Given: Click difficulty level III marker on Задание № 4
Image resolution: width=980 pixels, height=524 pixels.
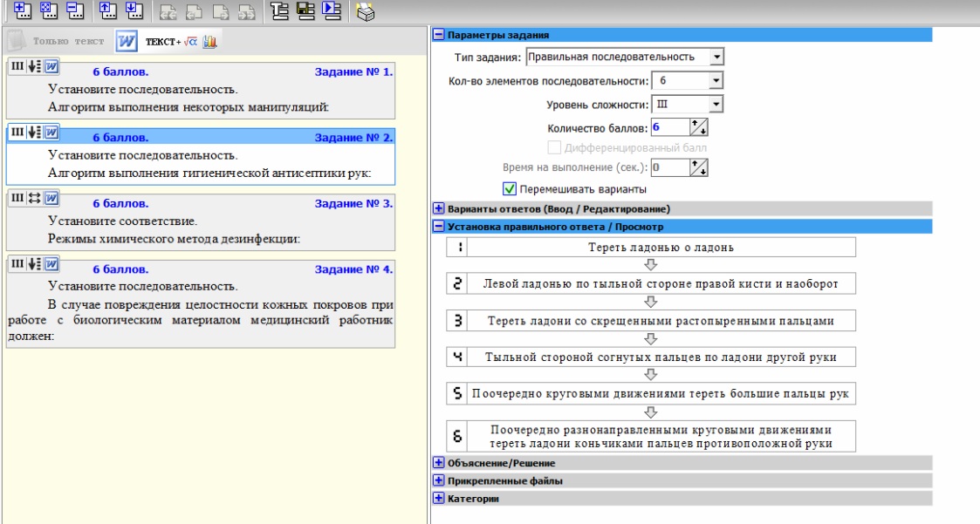Looking at the screenshot, I should tap(17, 263).
